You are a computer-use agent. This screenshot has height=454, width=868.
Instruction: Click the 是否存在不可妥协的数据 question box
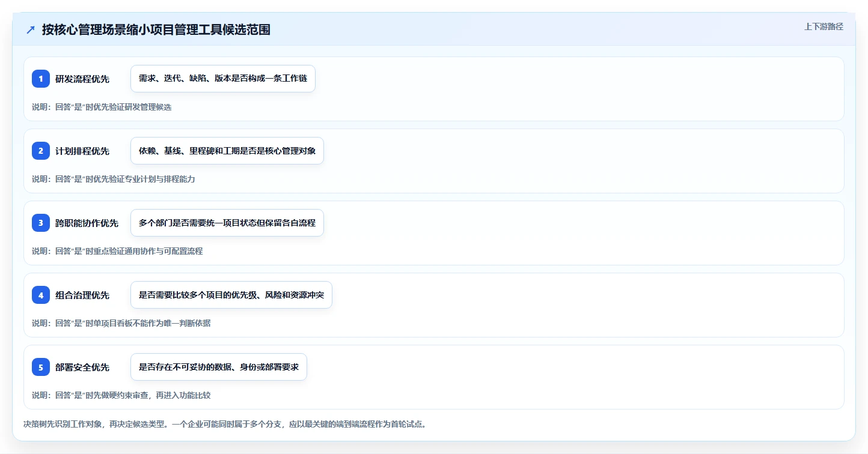(x=219, y=367)
